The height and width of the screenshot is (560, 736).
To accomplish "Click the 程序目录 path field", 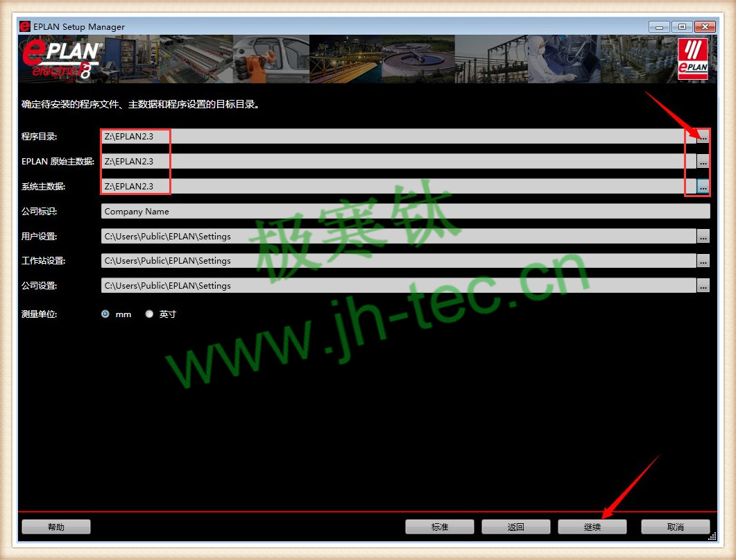I will pyautogui.click(x=398, y=137).
